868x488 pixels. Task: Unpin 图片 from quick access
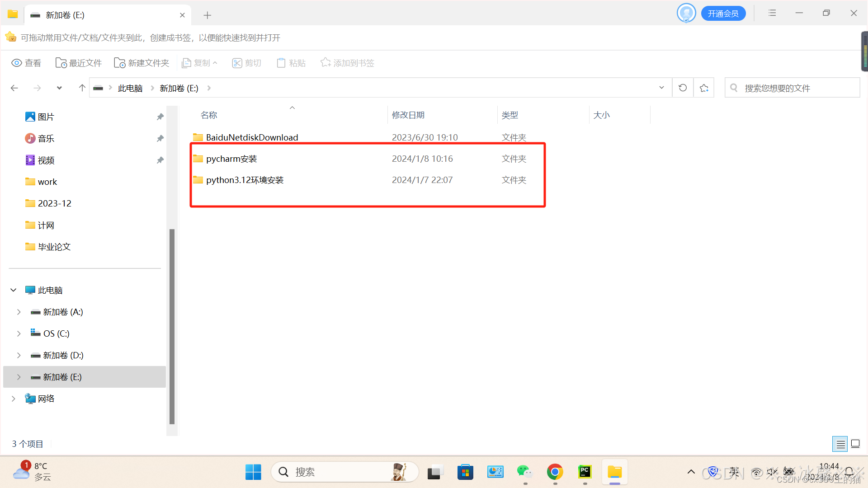(x=160, y=117)
